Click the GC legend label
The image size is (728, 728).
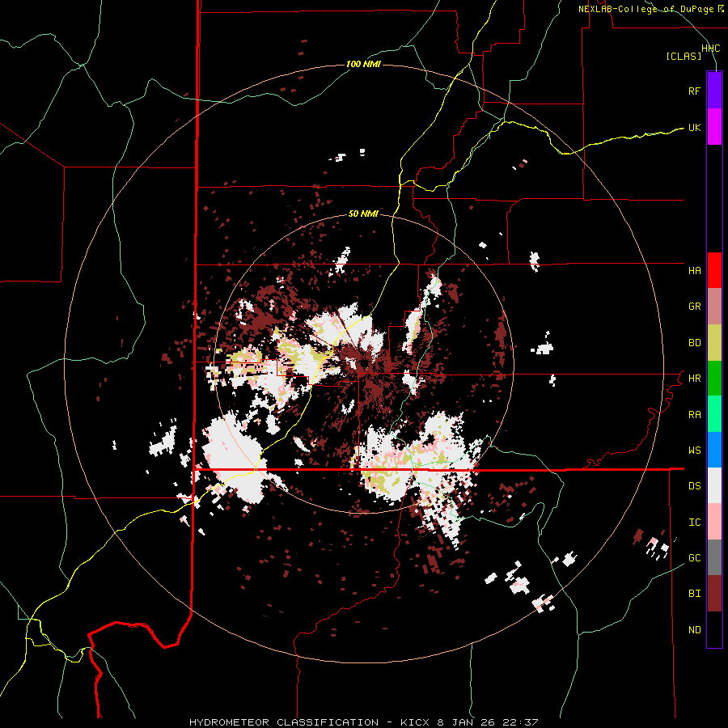pos(694,558)
